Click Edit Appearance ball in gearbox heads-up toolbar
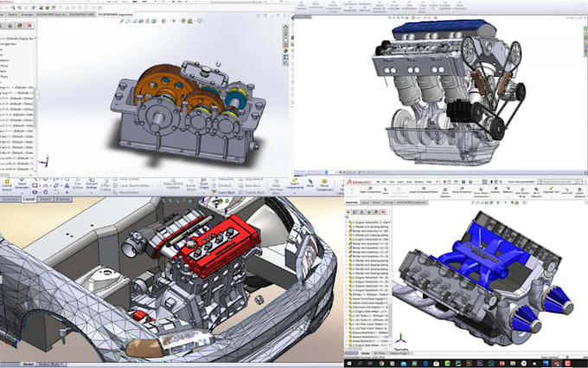 [x=183, y=21]
